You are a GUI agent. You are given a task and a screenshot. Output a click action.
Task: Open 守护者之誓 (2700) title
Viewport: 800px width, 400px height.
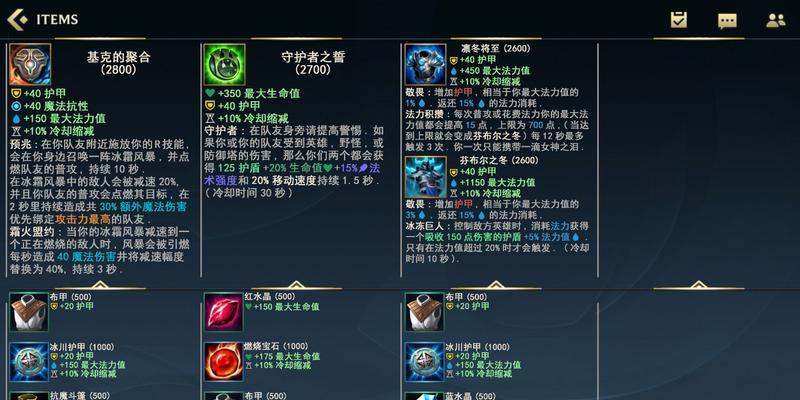tap(313, 63)
